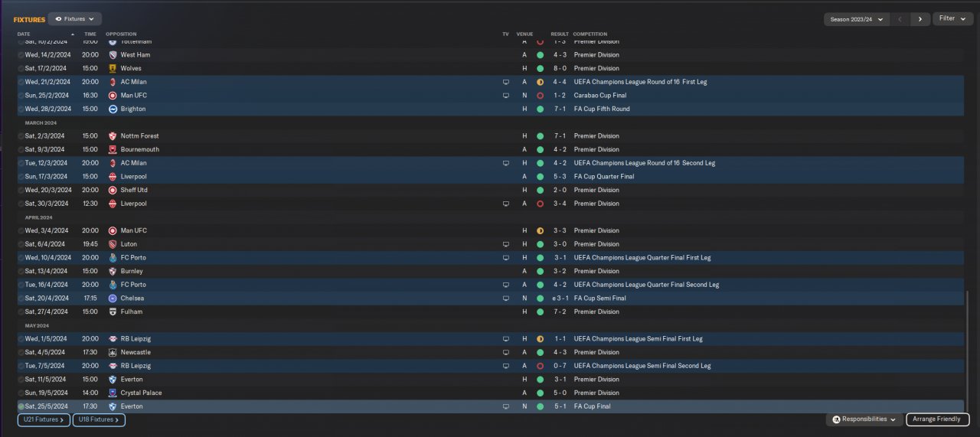The image size is (980, 437).
Task: Toggle the selection circle on Tue, 7/5/2024 row
Action: 21,366
